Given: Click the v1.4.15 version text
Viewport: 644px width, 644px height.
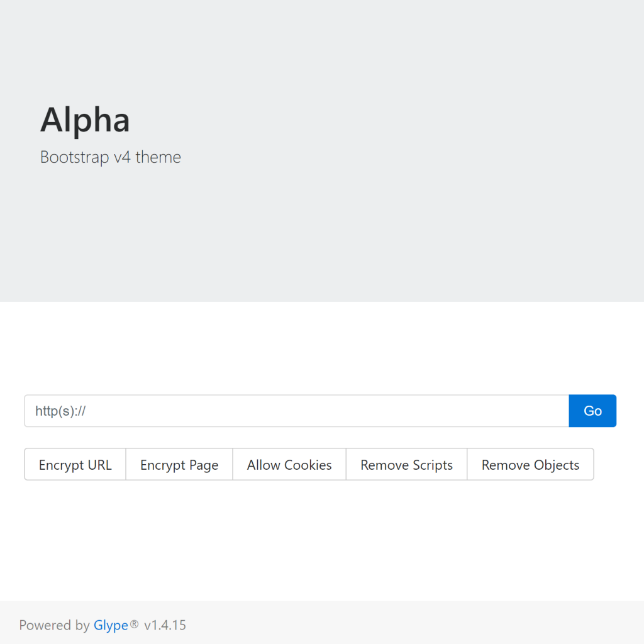Looking at the screenshot, I should coord(165,625).
